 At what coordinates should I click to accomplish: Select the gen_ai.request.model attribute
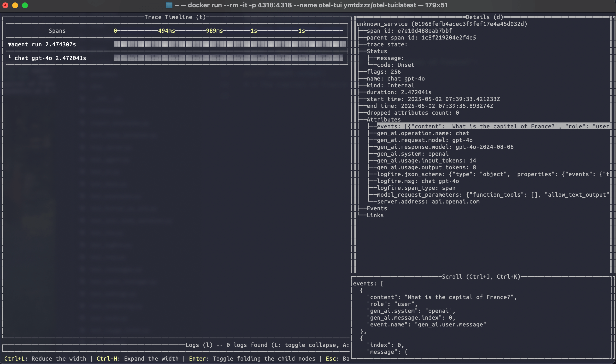pyautogui.click(x=425, y=140)
